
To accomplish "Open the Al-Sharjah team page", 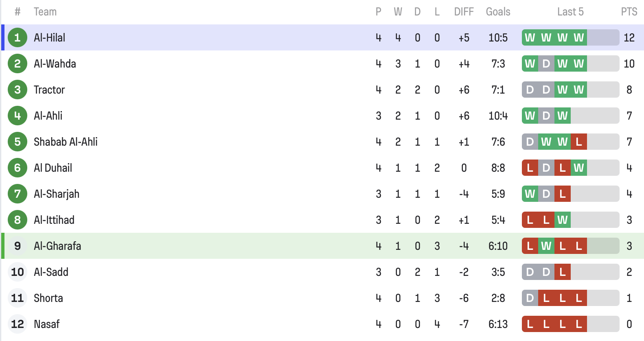I will pos(57,194).
